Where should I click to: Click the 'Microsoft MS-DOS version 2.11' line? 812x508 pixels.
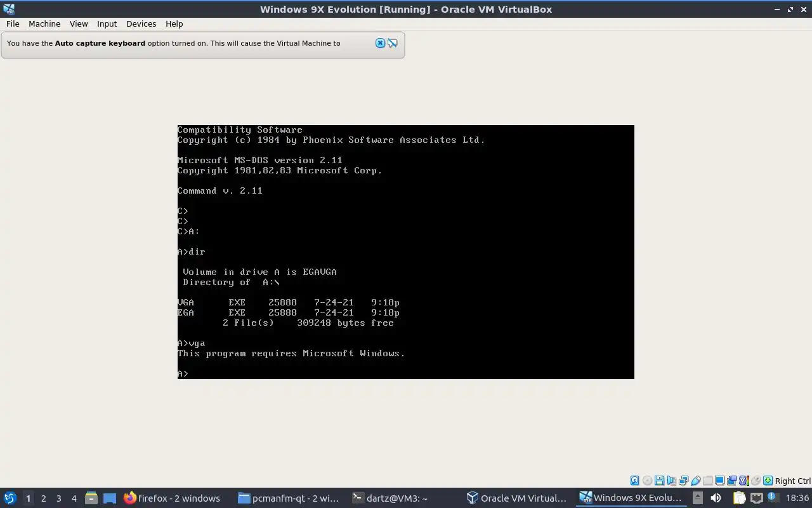(x=260, y=160)
